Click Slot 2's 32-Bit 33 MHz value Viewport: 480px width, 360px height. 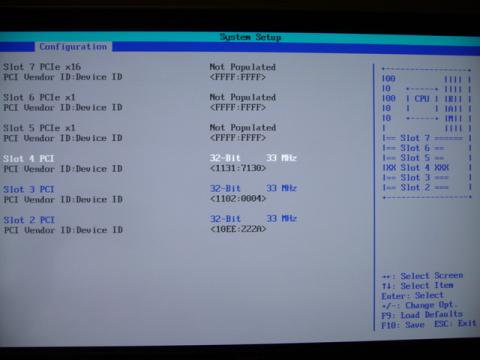(253, 219)
